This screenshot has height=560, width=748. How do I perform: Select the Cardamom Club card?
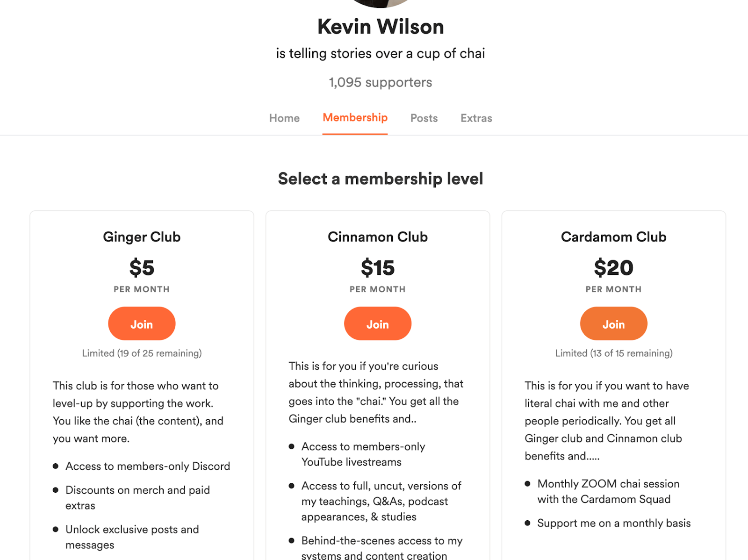coord(613,383)
